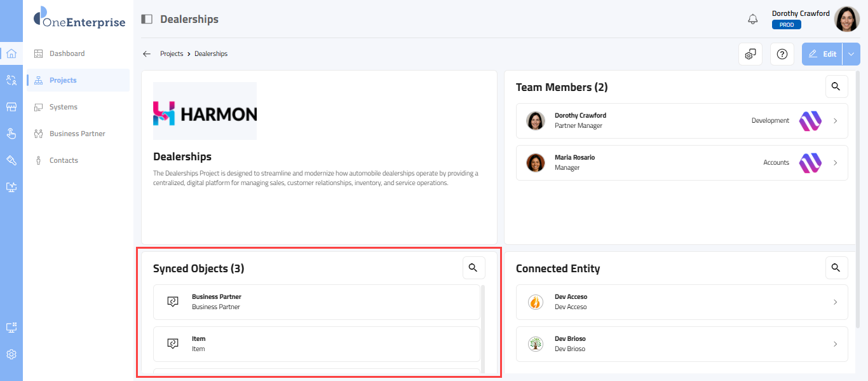Search within Team Members panel

coord(836,87)
